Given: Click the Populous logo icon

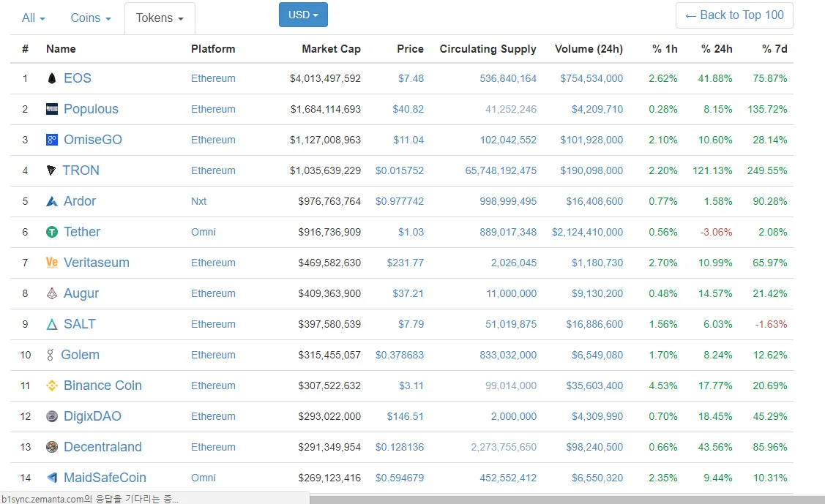Looking at the screenshot, I should click(x=51, y=109).
